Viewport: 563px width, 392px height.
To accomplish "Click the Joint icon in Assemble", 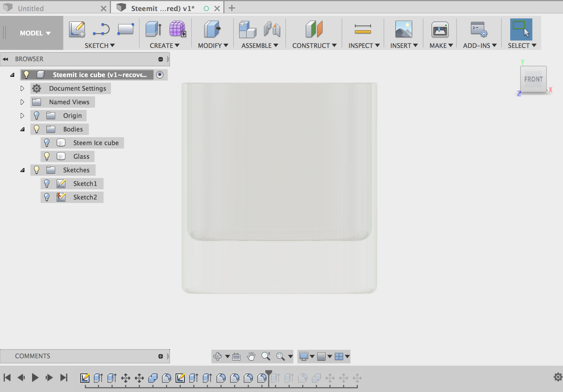I will 272,29.
